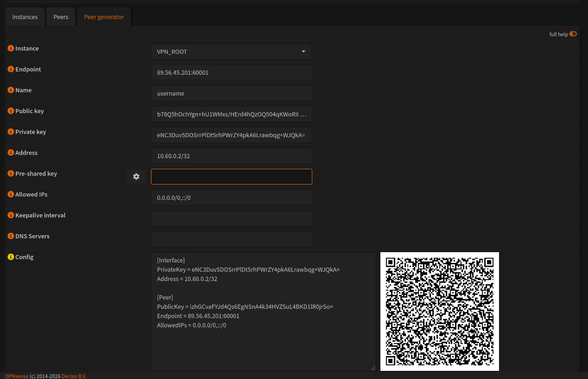Focus the Name field containing username

pyautogui.click(x=231, y=93)
